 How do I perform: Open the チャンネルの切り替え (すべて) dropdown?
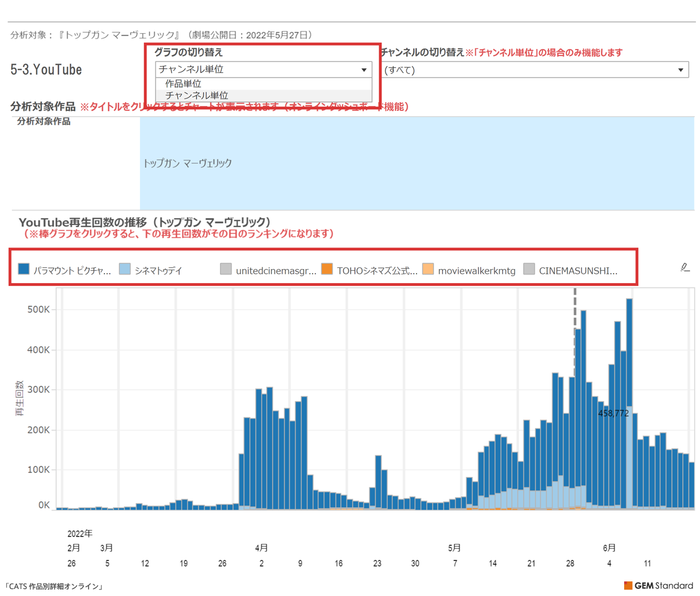(x=535, y=70)
